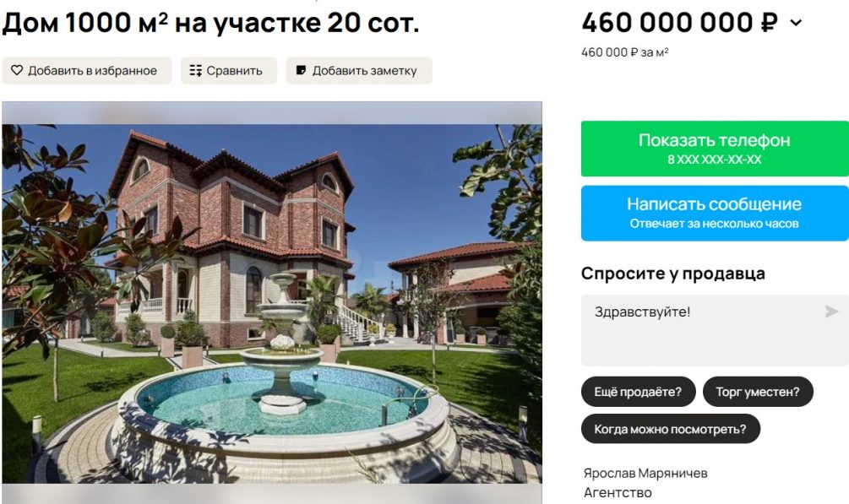Click the note icon beside Добавить заметку
Screen dimensions: 849x504
301,70
